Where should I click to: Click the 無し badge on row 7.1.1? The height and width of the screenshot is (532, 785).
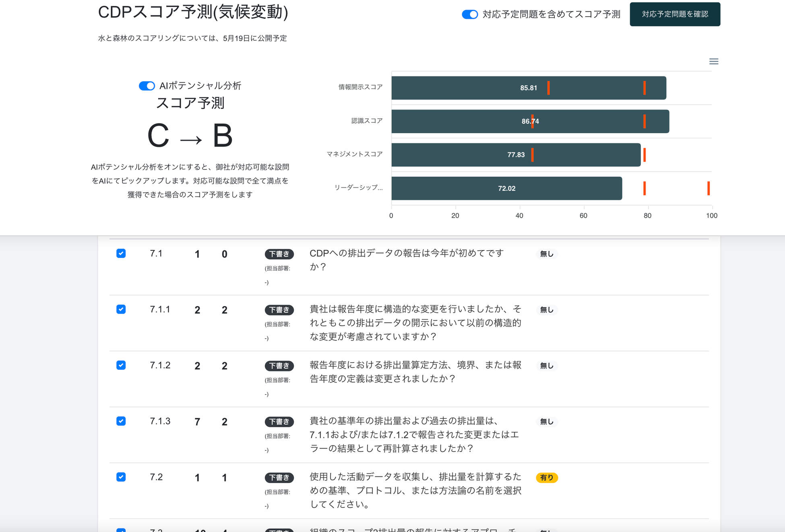pos(547,310)
